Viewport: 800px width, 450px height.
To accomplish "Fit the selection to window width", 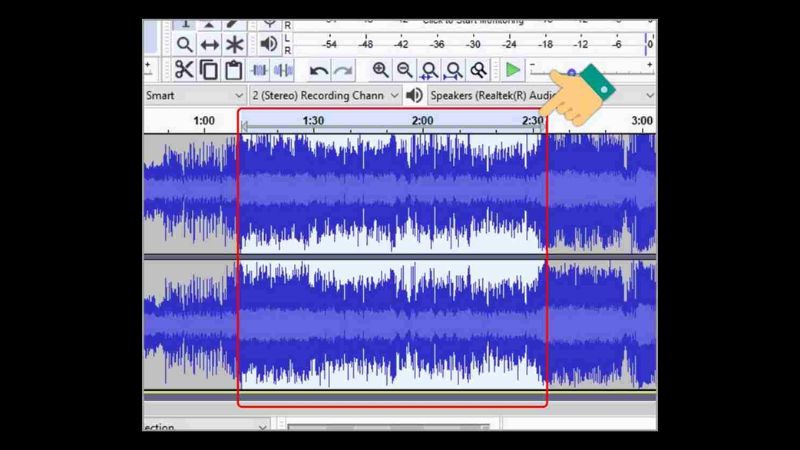I will tap(429, 70).
